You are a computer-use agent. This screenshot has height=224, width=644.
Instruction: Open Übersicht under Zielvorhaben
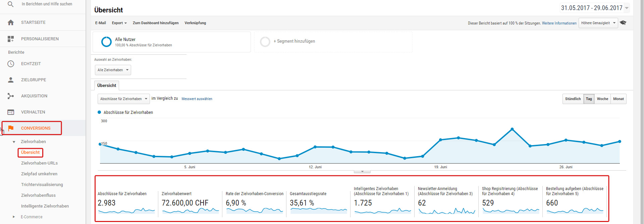tap(31, 152)
